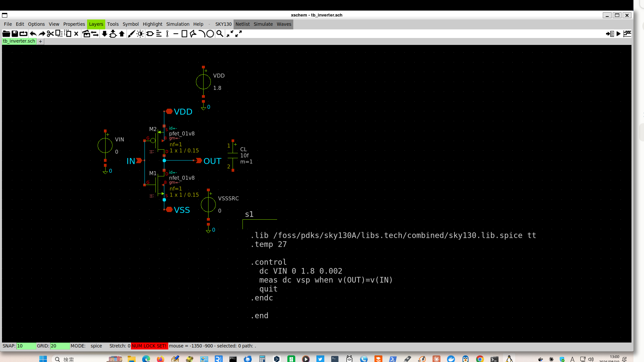This screenshot has height=362, width=644.
Task: Click the Netlist button
Action: pyautogui.click(x=242, y=24)
